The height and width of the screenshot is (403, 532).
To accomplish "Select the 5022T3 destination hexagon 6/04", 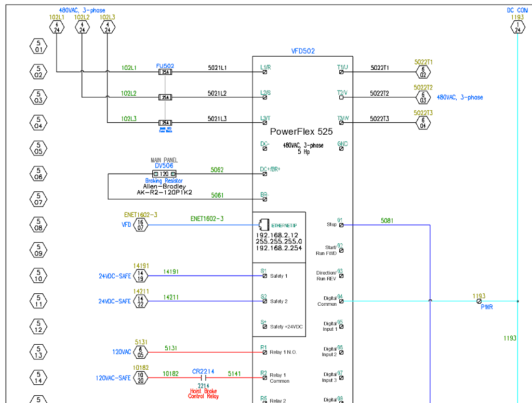I will [x=423, y=123].
